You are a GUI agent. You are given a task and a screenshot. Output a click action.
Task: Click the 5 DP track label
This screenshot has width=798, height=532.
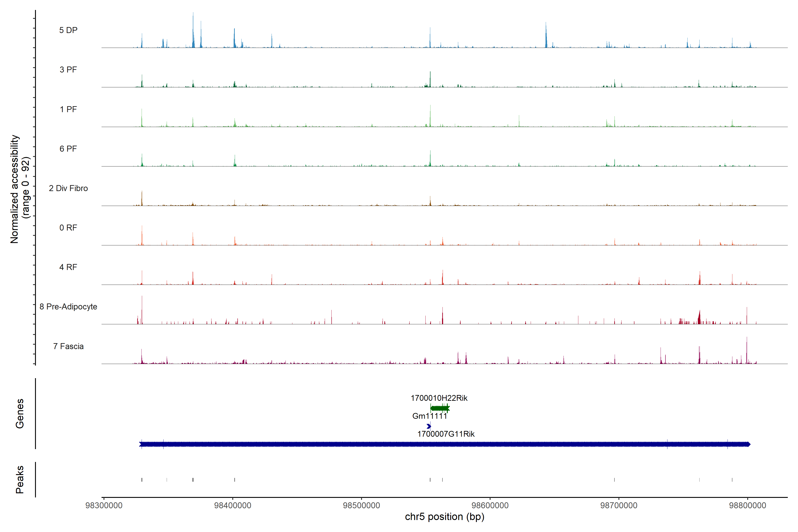click(68, 30)
